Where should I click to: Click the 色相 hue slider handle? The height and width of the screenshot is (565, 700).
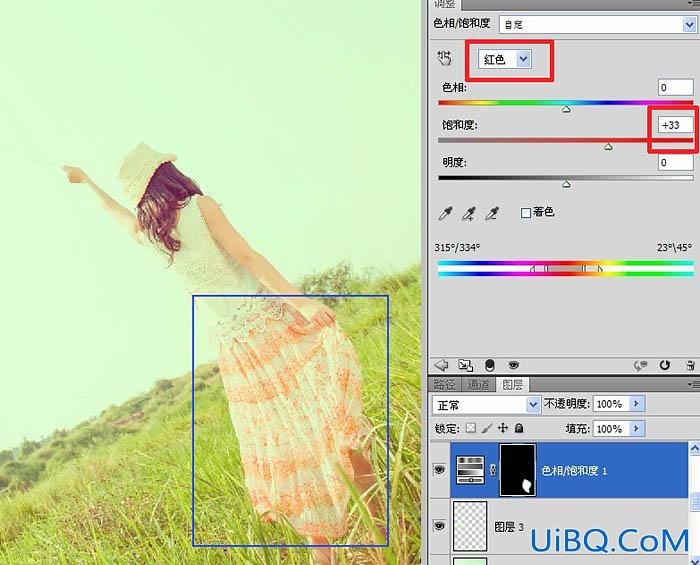point(566,109)
